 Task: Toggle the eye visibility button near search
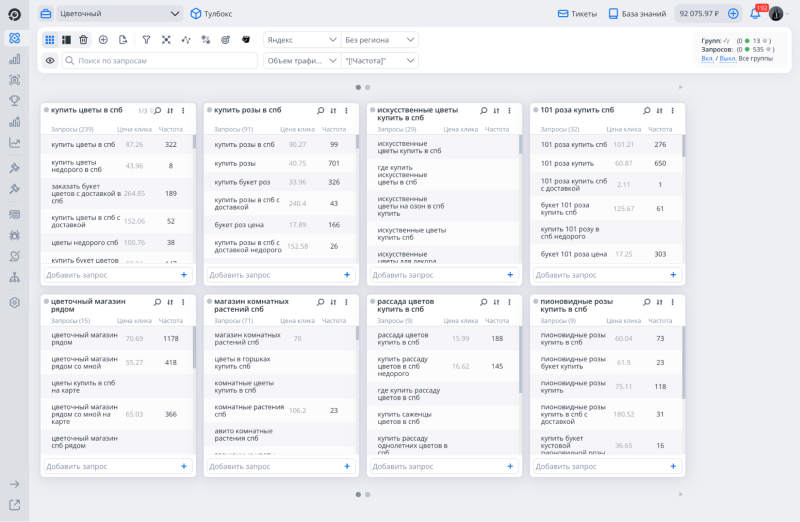click(x=50, y=61)
